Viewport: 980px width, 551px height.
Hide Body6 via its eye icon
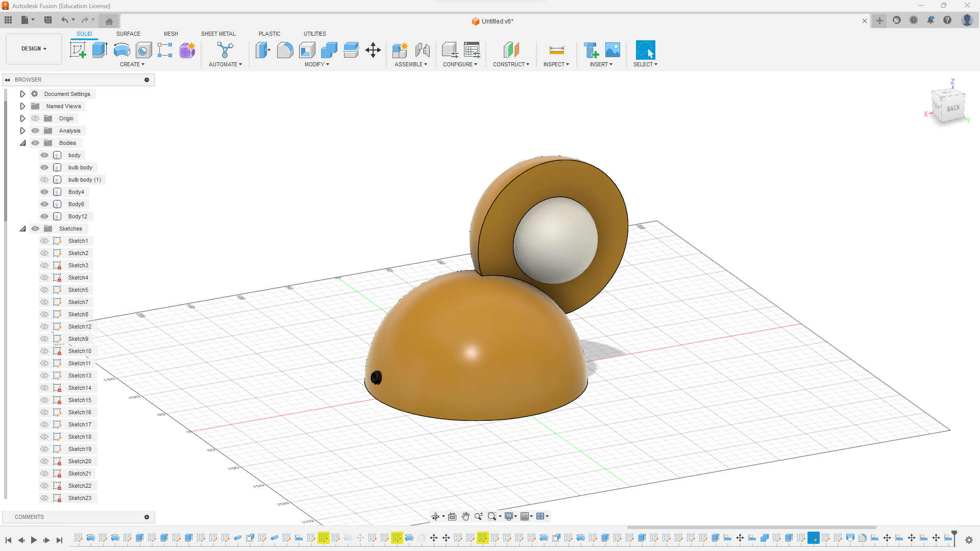point(44,204)
